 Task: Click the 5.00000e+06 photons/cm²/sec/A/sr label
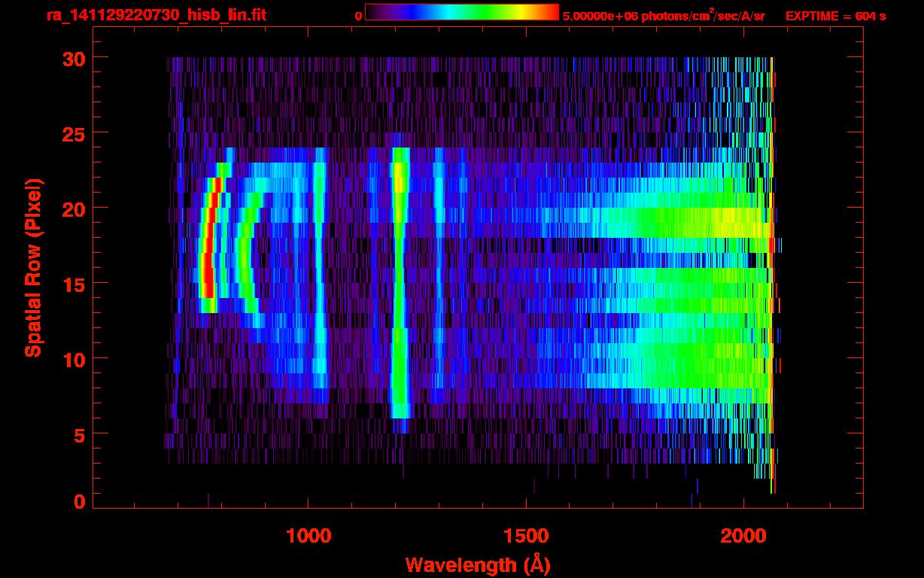tap(664, 15)
